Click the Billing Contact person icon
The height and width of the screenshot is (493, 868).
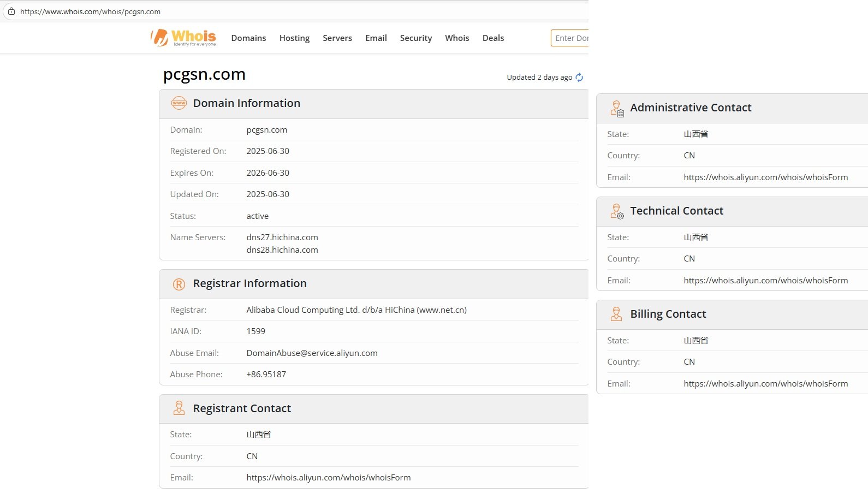point(616,314)
